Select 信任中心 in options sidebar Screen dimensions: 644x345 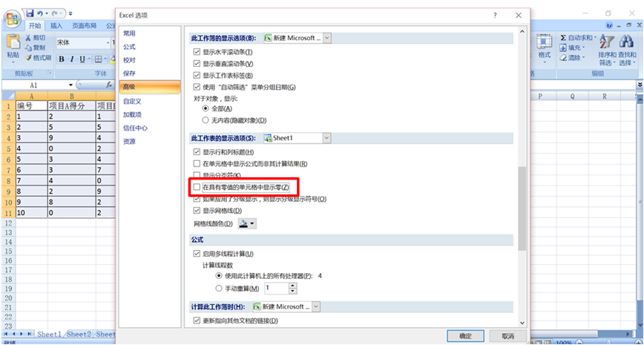pyautogui.click(x=135, y=128)
